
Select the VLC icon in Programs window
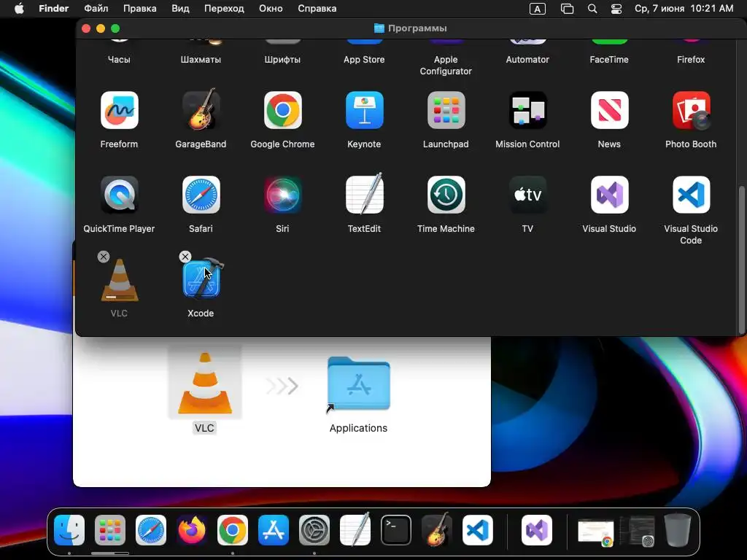point(119,280)
